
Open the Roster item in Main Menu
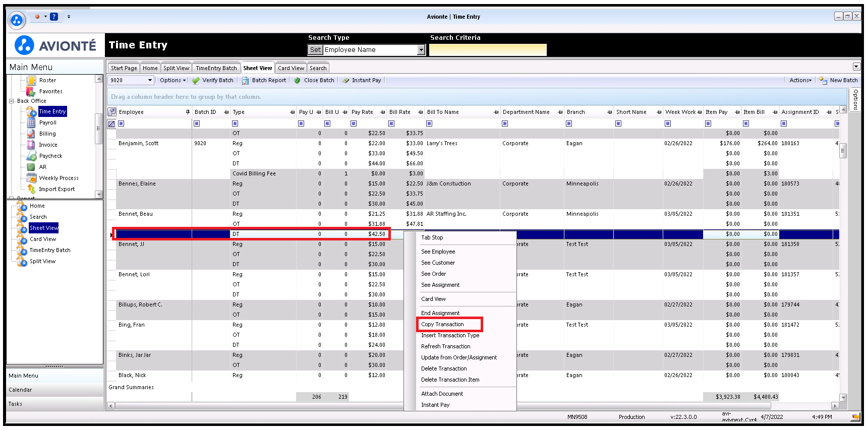click(x=47, y=80)
